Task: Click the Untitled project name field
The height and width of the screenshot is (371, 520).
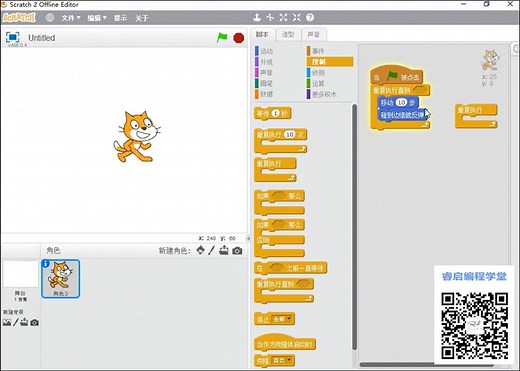Action: 42,38
